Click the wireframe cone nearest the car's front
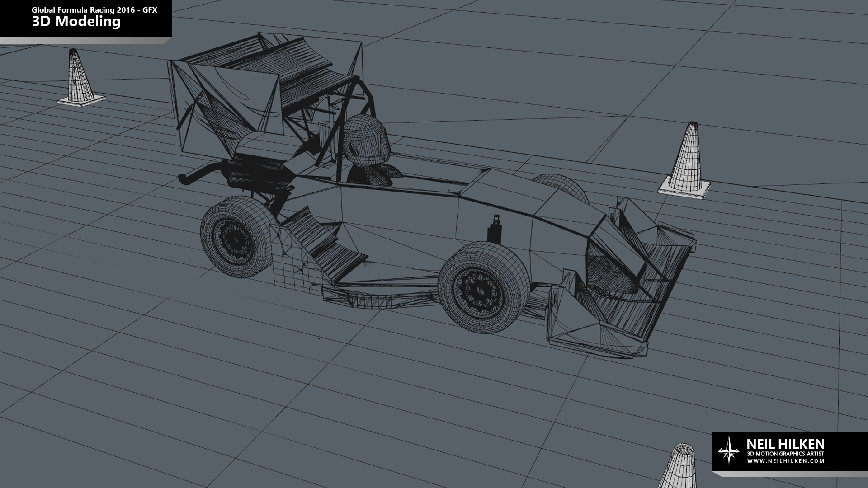This screenshot has height=488, width=868. [684, 160]
